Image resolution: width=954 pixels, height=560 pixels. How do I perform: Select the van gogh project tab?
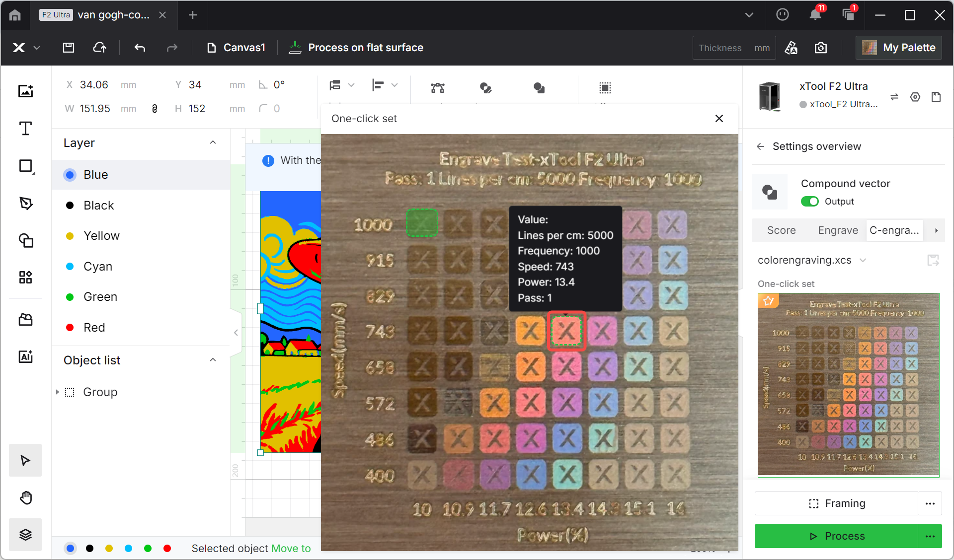coord(103,15)
